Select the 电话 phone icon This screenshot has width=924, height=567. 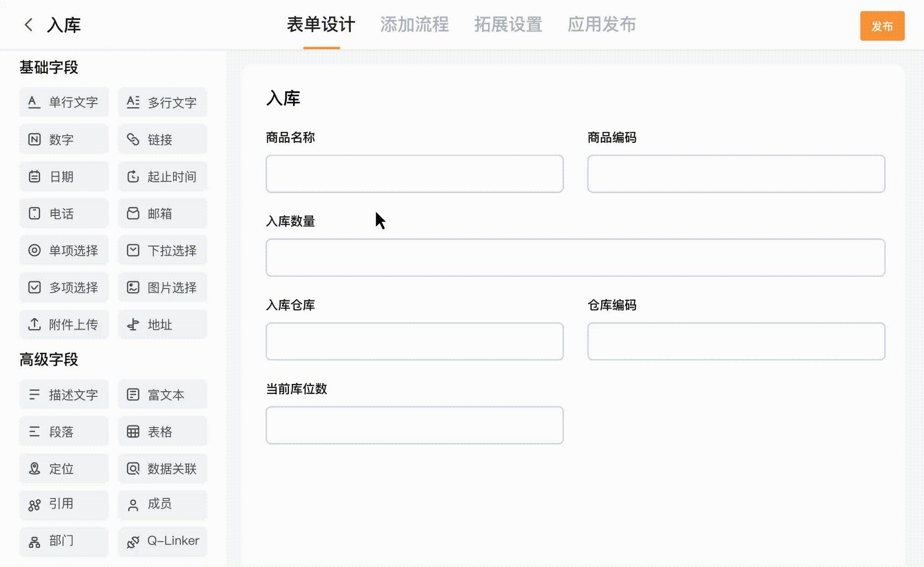click(x=34, y=213)
